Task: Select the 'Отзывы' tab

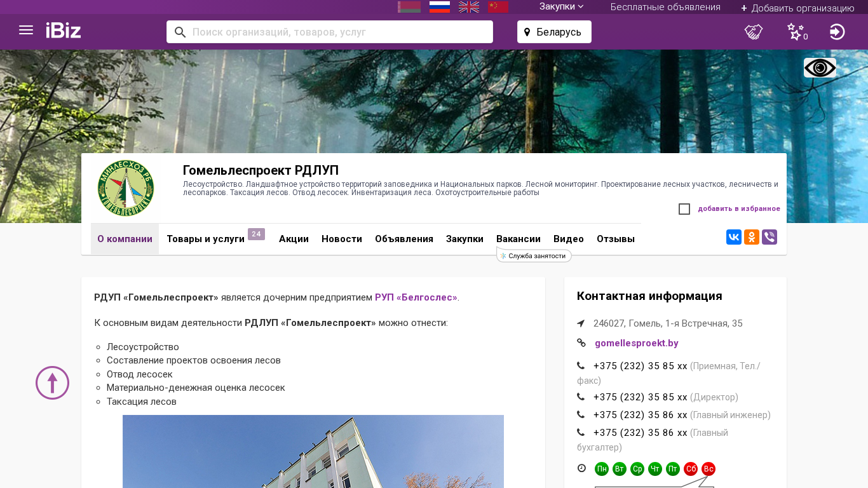Action: click(x=615, y=239)
